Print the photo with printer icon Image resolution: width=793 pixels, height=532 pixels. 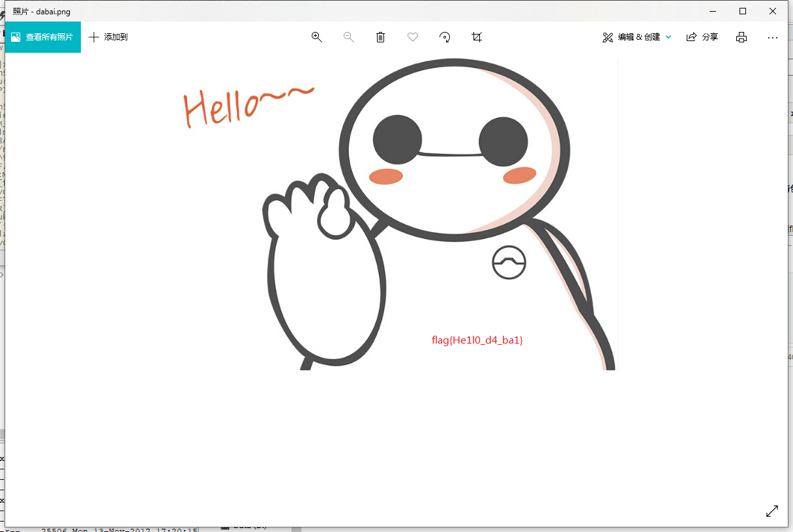(x=741, y=37)
